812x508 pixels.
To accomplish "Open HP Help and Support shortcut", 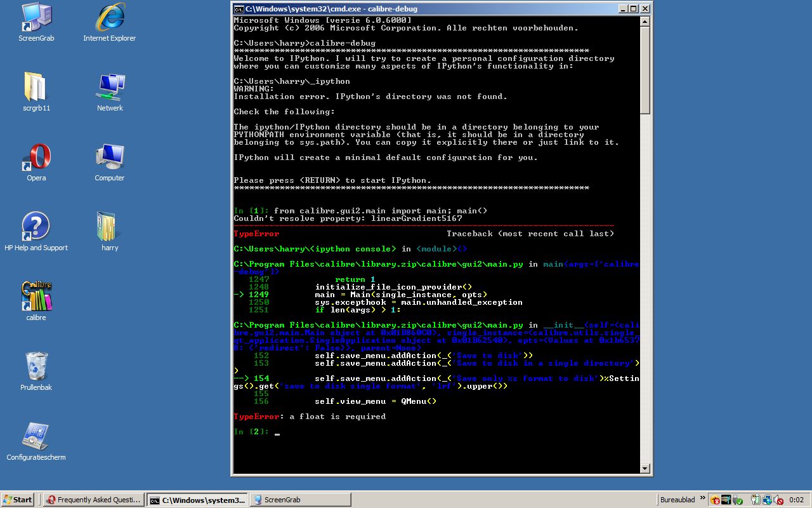I will pyautogui.click(x=36, y=232).
